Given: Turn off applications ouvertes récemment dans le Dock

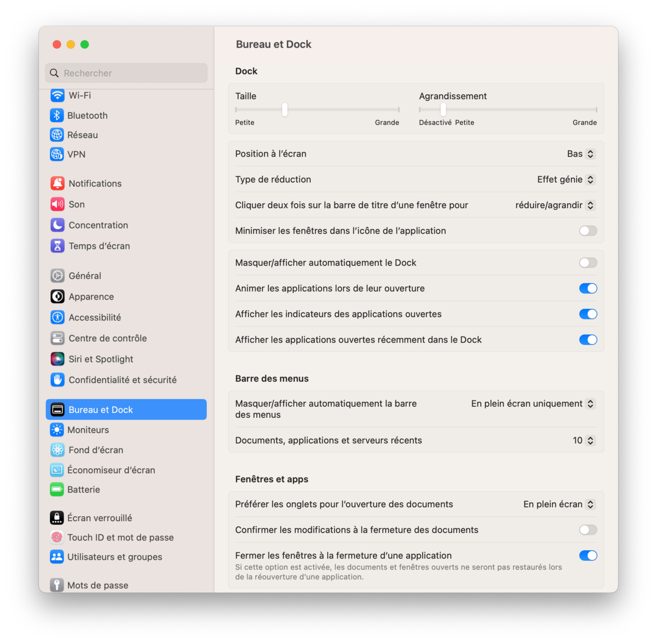Looking at the screenshot, I should coord(588,340).
